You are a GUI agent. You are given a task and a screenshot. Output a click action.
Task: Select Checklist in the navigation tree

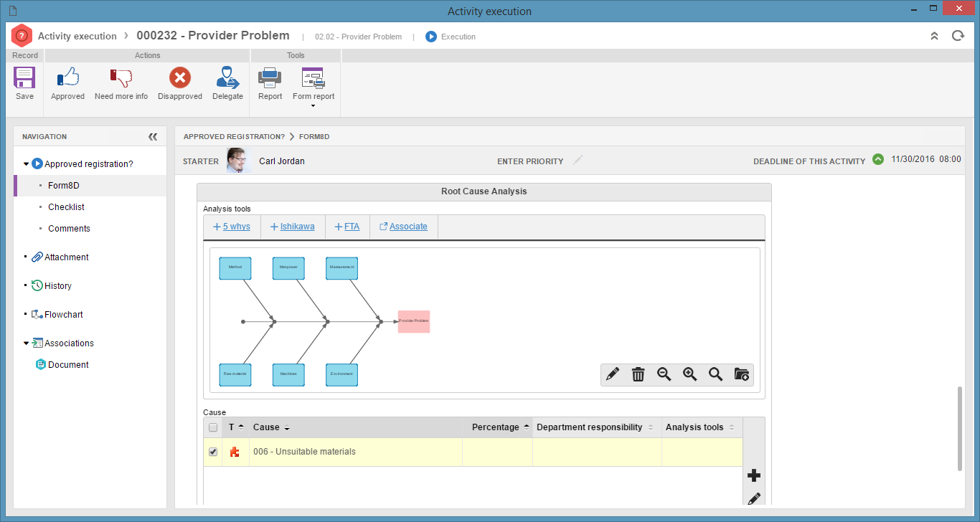(66, 207)
